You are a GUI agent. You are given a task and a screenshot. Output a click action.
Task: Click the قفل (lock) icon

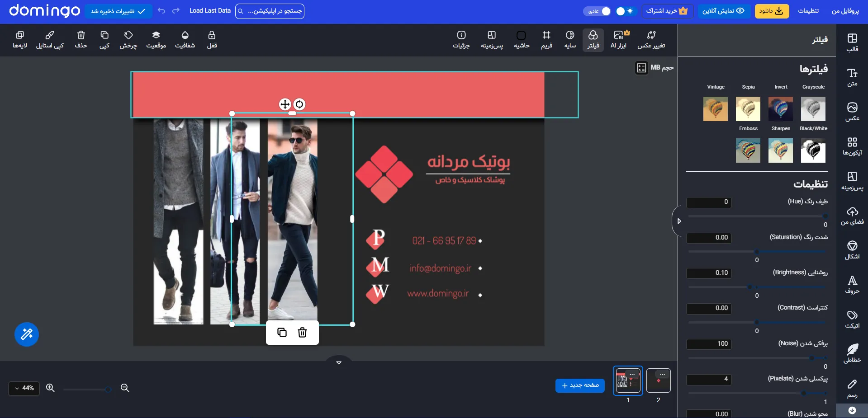[x=212, y=40]
